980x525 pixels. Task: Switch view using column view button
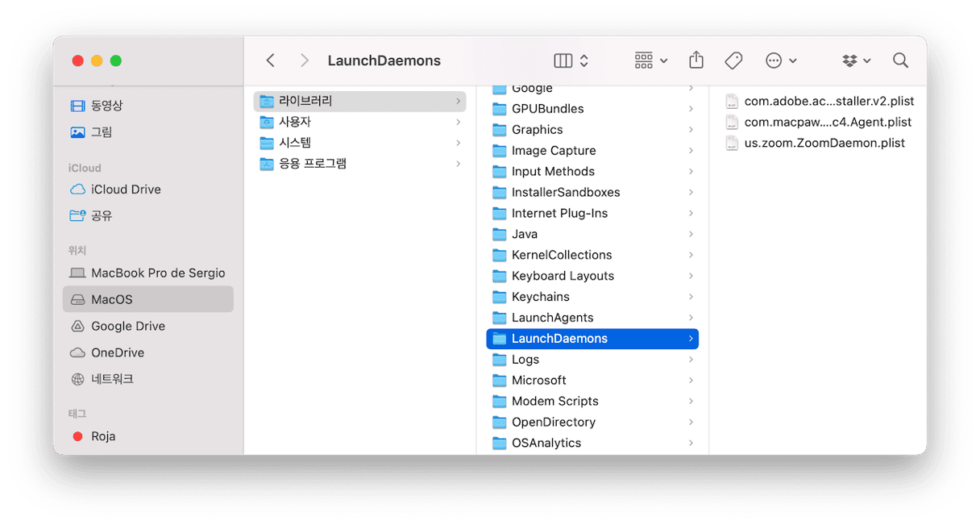[x=572, y=60]
